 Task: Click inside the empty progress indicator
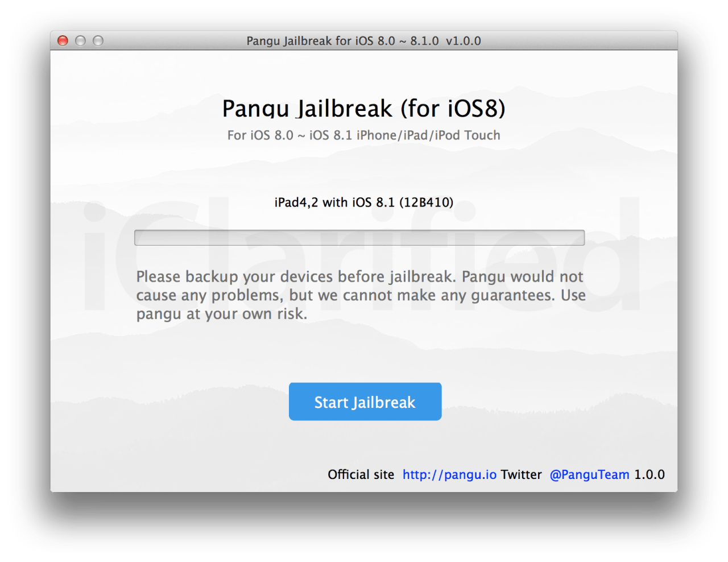tap(359, 237)
